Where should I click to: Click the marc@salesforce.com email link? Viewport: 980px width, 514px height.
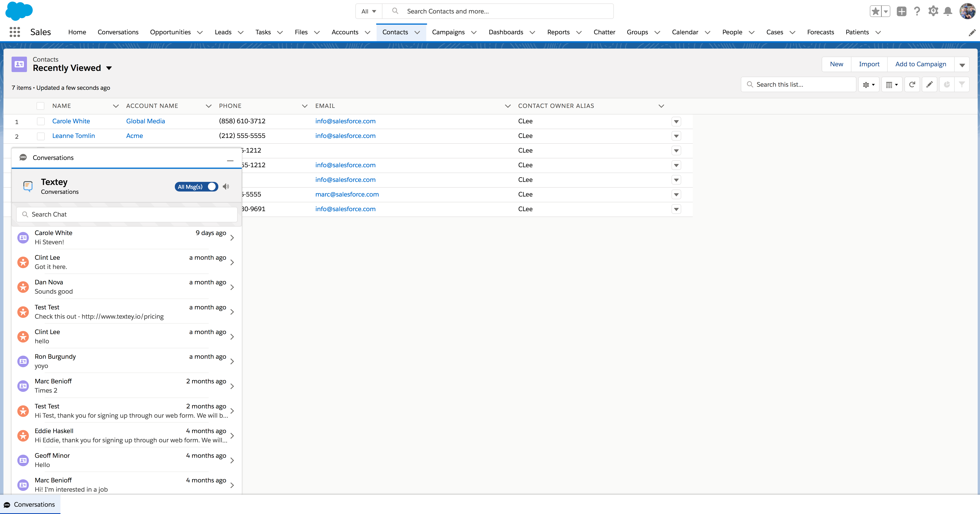click(x=347, y=194)
